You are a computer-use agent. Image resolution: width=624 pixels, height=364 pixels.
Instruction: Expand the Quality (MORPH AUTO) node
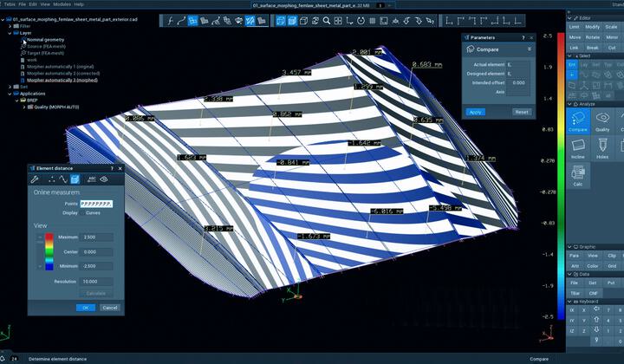tap(24, 107)
